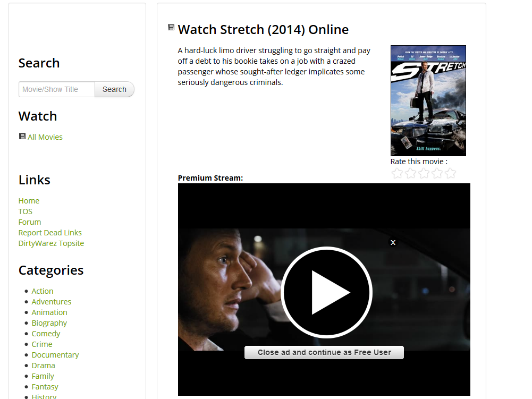Go to the Home link
This screenshot has width=532, height=399.
point(29,200)
